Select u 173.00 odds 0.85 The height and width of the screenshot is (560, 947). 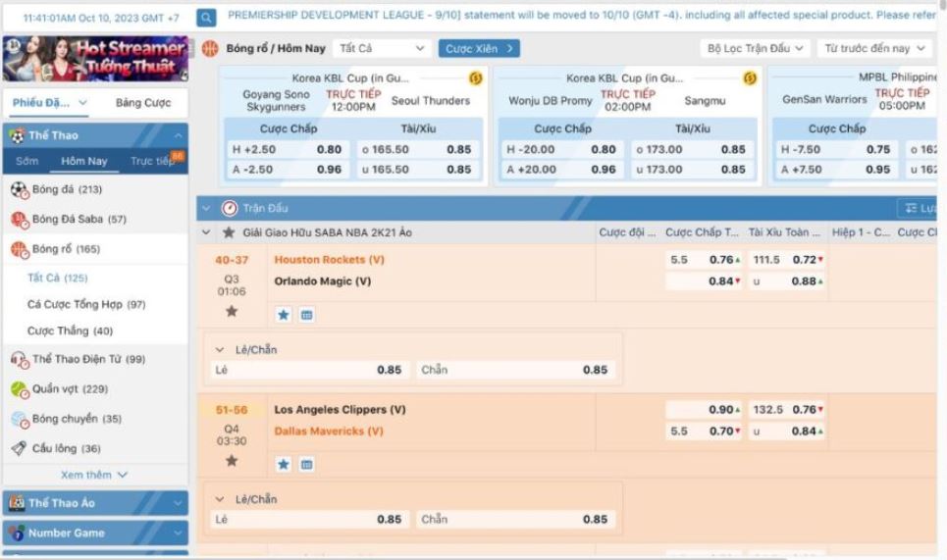tap(691, 171)
